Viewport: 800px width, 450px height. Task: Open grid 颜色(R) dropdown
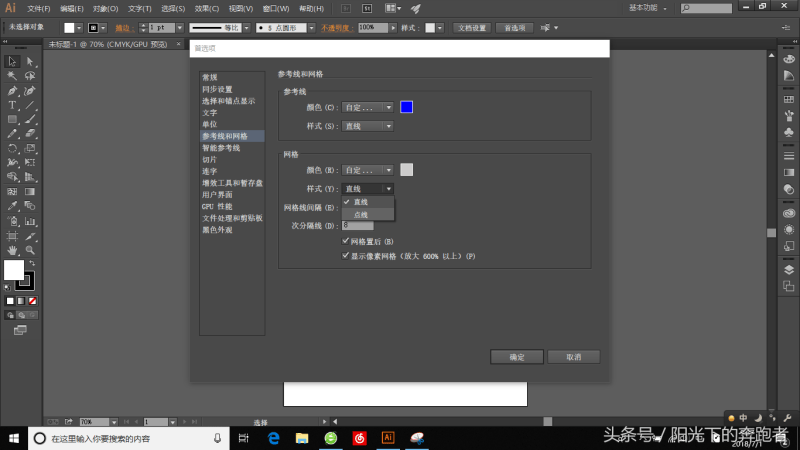click(367, 170)
